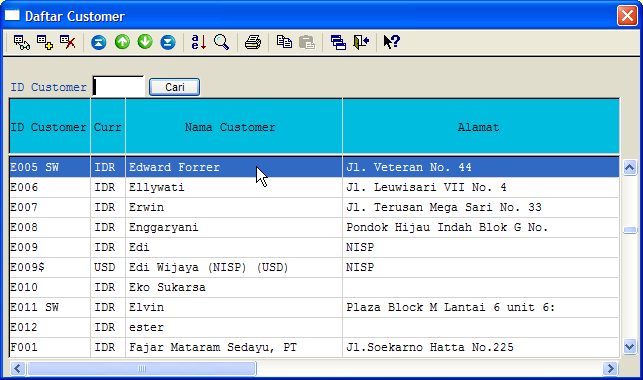Select the Eko Sukarsa name cell
Image resolution: width=643 pixels, height=380 pixels.
pyautogui.click(x=234, y=287)
